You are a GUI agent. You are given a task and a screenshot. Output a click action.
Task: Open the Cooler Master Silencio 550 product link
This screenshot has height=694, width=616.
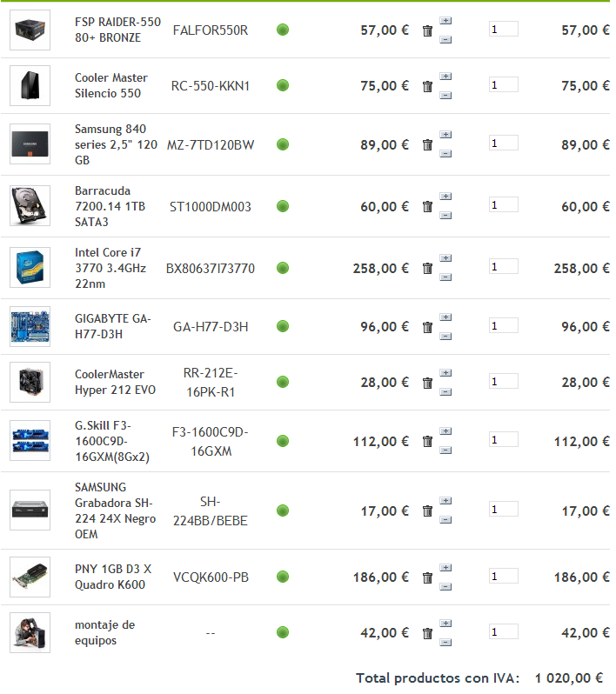pos(110,85)
